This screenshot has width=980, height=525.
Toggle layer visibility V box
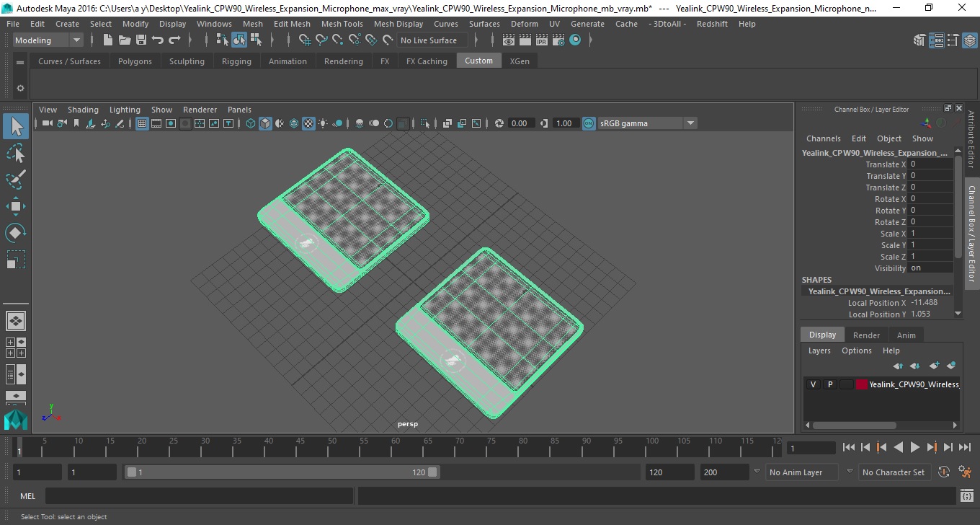click(813, 384)
